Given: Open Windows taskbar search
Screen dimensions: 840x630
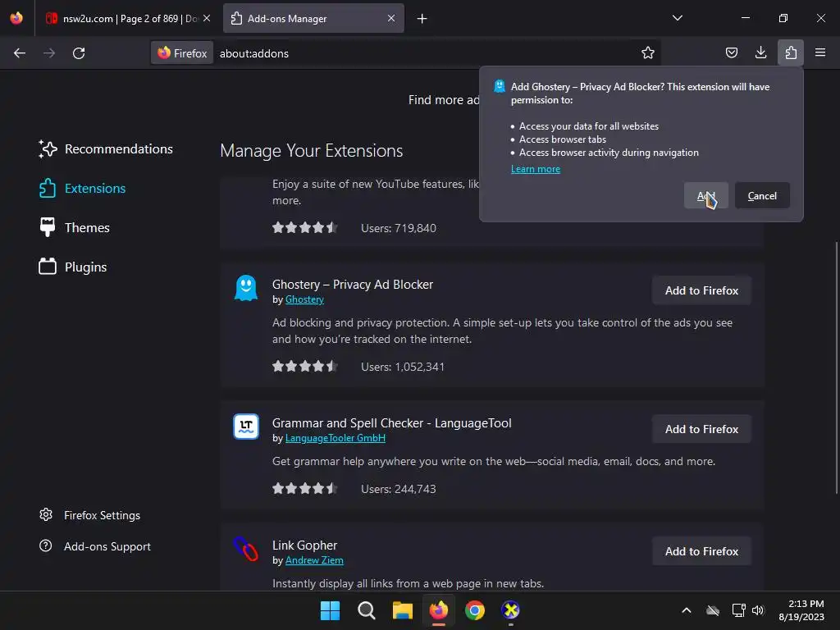Looking at the screenshot, I should click(367, 610).
